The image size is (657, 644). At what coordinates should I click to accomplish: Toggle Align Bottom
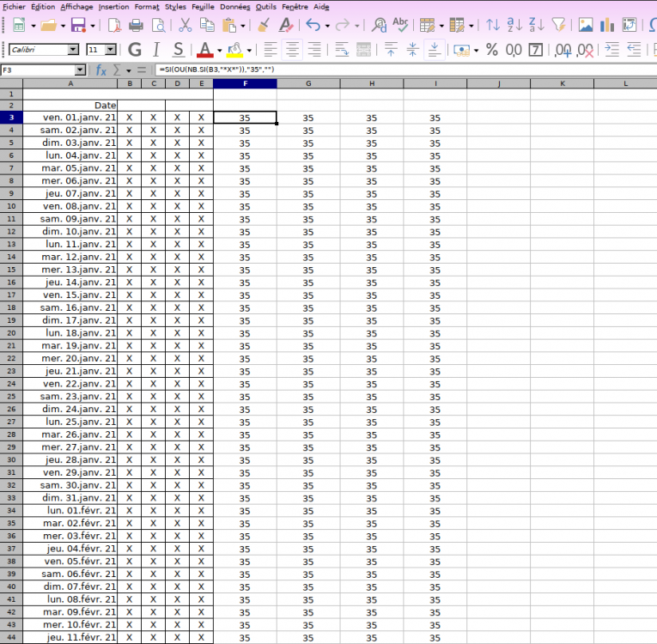point(435,50)
